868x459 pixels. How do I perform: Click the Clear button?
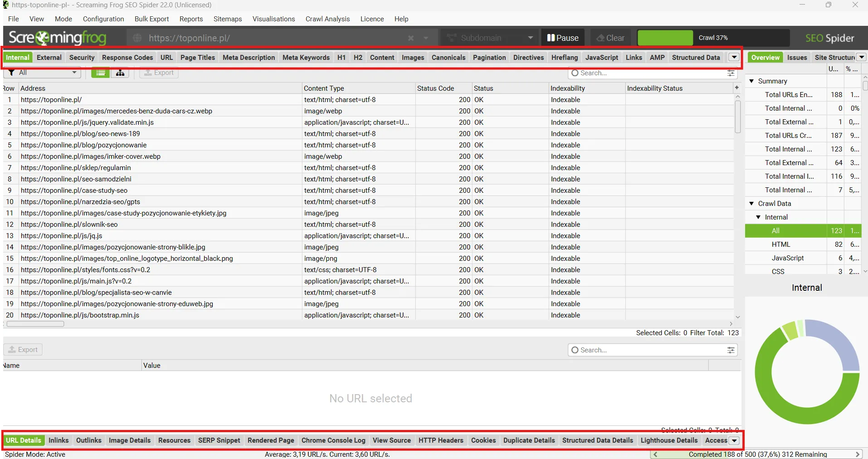click(x=610, y=38)
